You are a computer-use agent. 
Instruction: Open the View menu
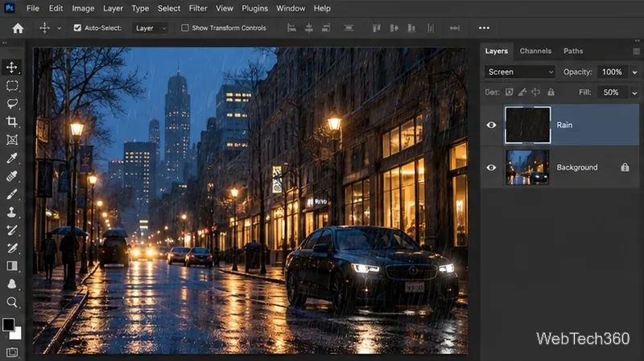[x=225, y=8]
